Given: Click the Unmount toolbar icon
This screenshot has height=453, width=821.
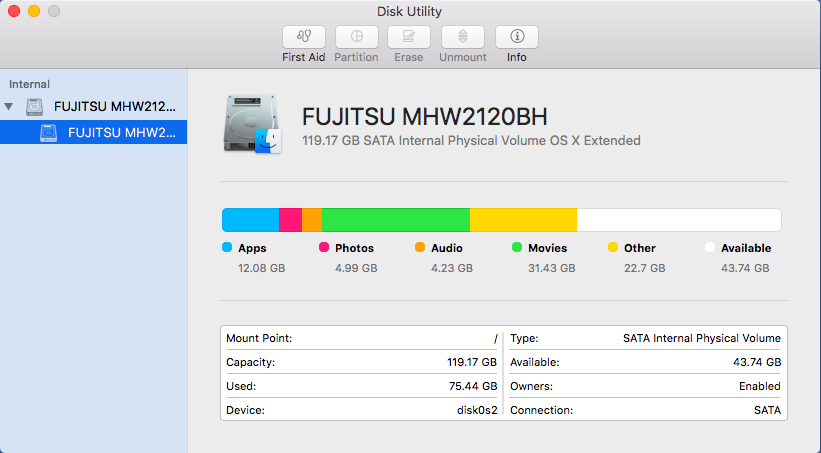Looking at the screenshot, I should (463, 37).
